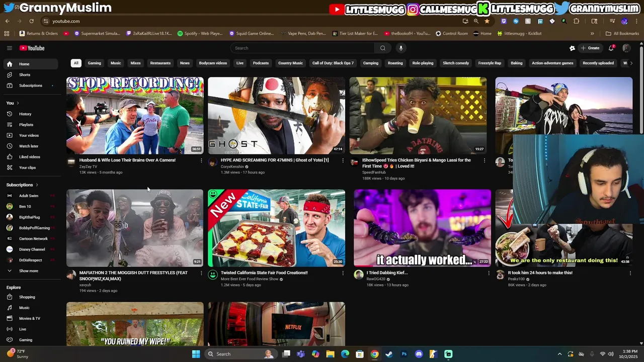Viewport: 644px width, 362px height.
Task: Open Steam from the taskbar
Action: point(389,354)
